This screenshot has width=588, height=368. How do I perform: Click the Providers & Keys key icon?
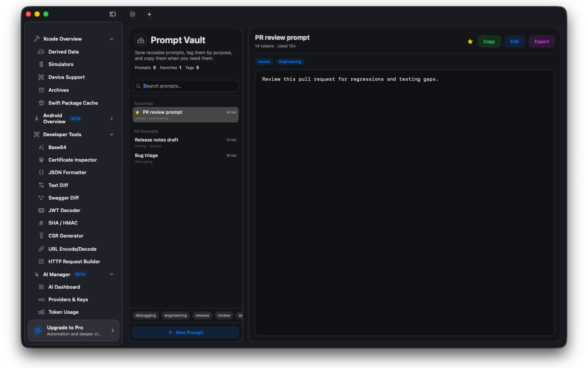[x=41, y=300]
